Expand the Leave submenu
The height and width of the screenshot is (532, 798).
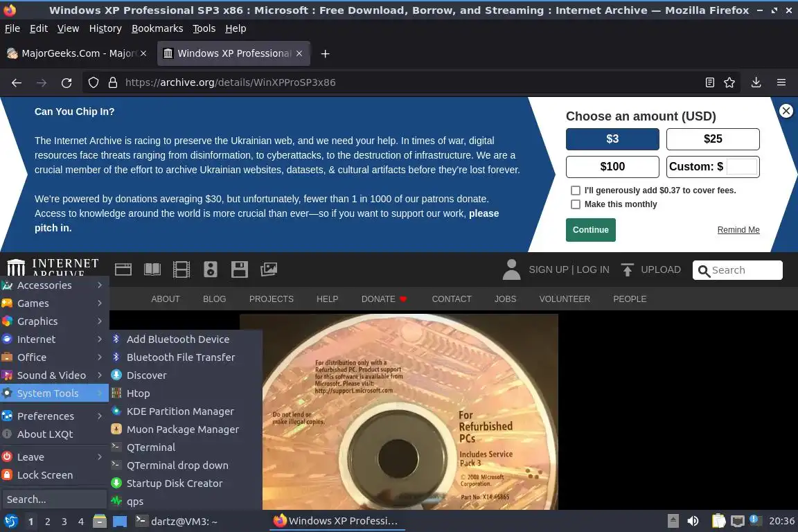click(x=55, y=457)
